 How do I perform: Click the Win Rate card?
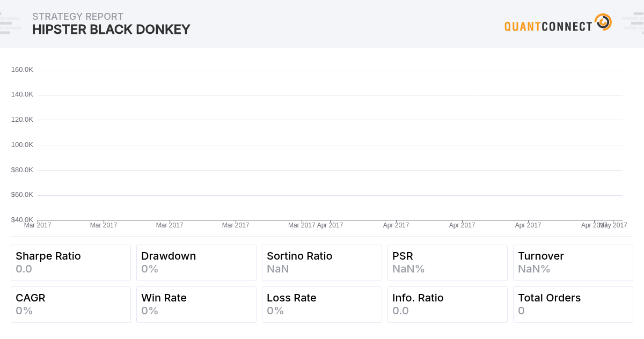tap(196, 305)
